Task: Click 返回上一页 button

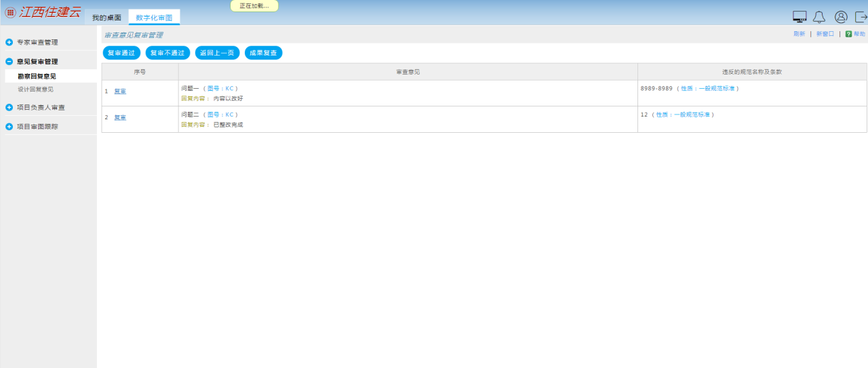Action: point(217,53)
